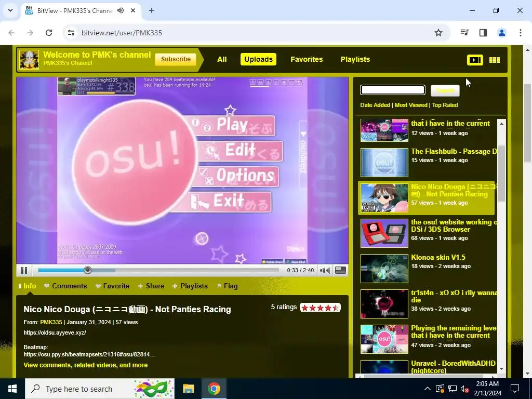
Task: Subscribe to PMK's channel
Action: click(176, 59)
